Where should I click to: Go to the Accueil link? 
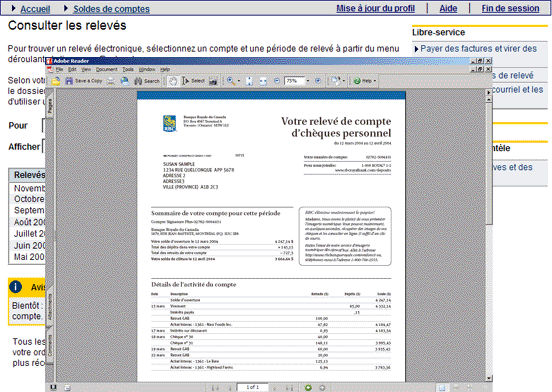35,9
